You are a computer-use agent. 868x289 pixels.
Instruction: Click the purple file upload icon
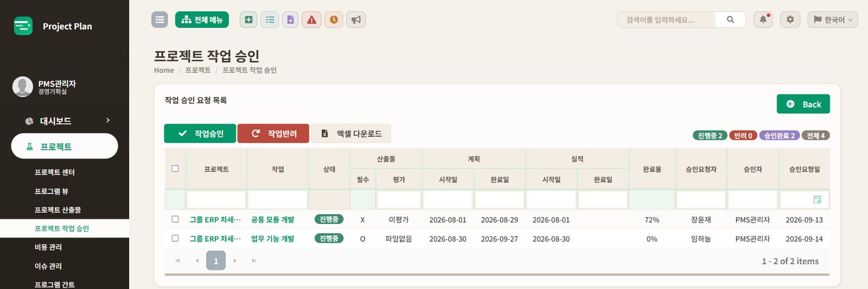(290, 20)
